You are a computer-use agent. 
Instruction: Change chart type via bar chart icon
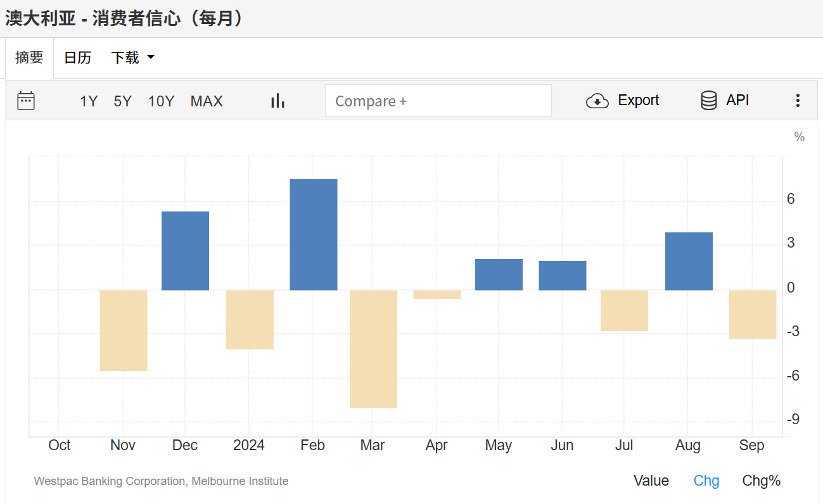click(278, 101)
